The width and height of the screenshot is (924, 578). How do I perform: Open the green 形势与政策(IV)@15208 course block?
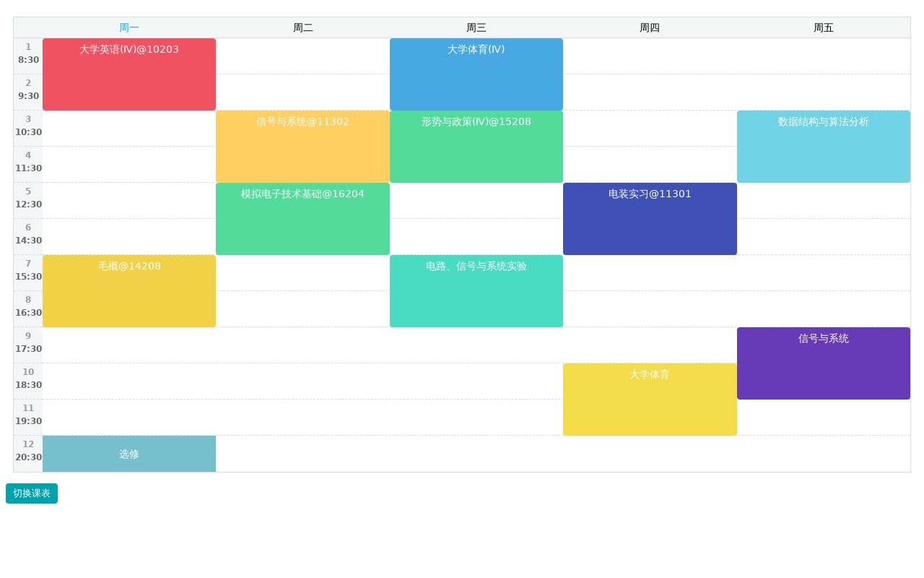point(476,147)
